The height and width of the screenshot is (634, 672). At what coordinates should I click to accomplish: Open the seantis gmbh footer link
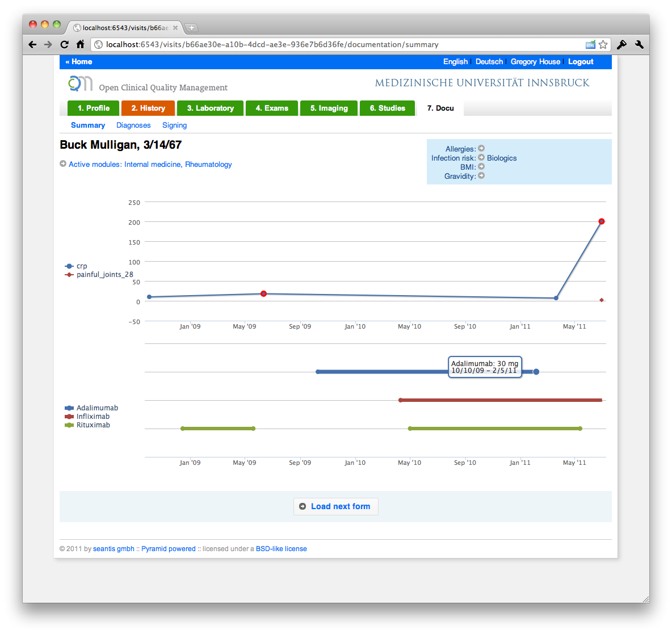(x=114, y=549)
